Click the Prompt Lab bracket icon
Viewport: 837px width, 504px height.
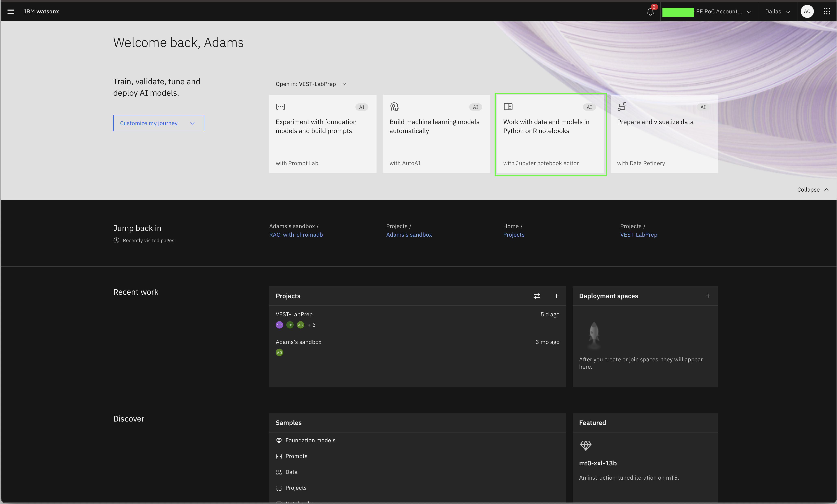coord(280,107)
